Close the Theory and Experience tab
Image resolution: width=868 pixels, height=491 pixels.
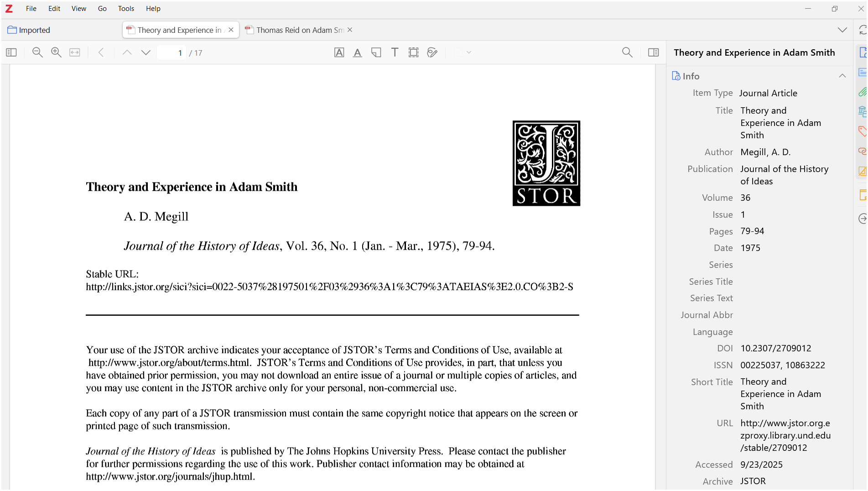[231, 30]
